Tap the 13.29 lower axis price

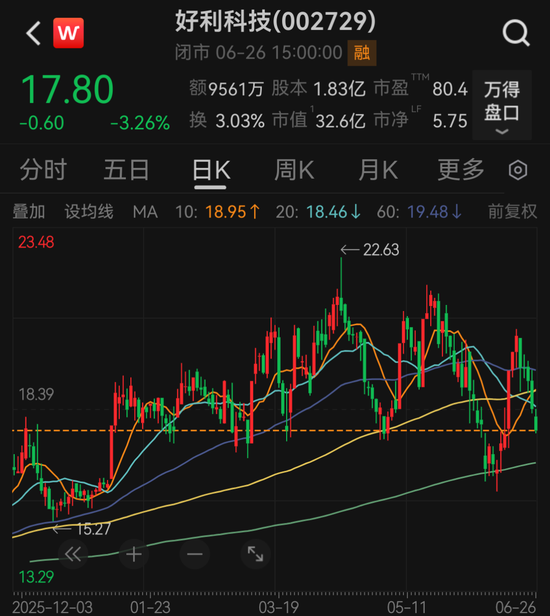pos(36,577)
